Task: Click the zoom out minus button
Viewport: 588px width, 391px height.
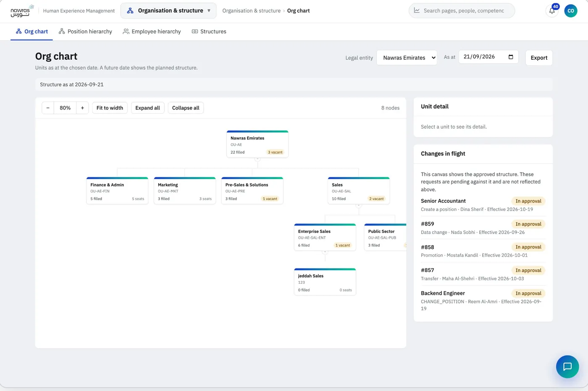Action: point(48,108)
